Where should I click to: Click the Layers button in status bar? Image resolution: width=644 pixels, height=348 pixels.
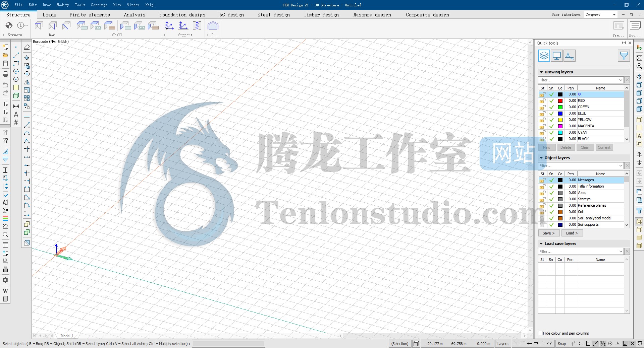click(x=502, y=344)
